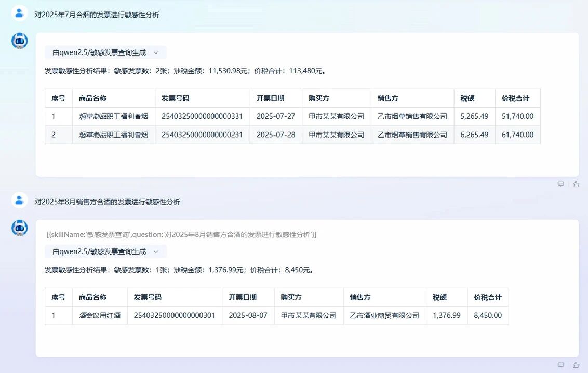The width and height of the screenshot is (588, 373).
Task: Give a thumbs up to the July analysis
Action: click(x=576, y=184)
